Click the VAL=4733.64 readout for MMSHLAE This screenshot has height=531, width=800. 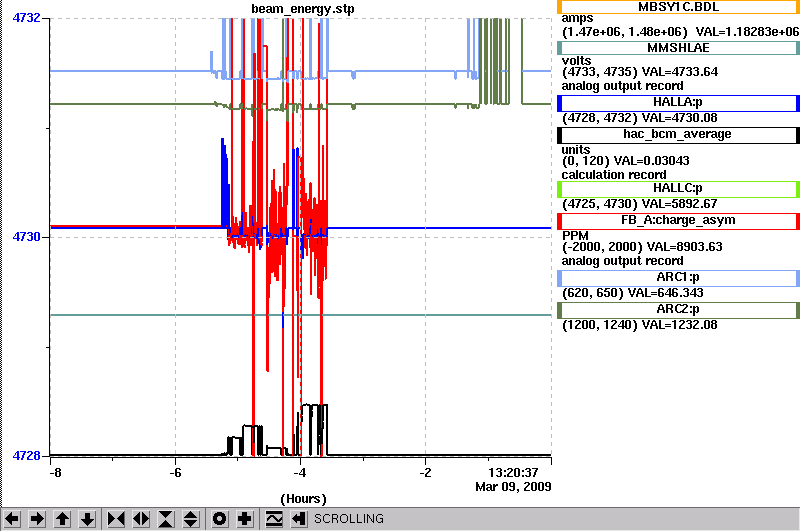coord(679,72)
